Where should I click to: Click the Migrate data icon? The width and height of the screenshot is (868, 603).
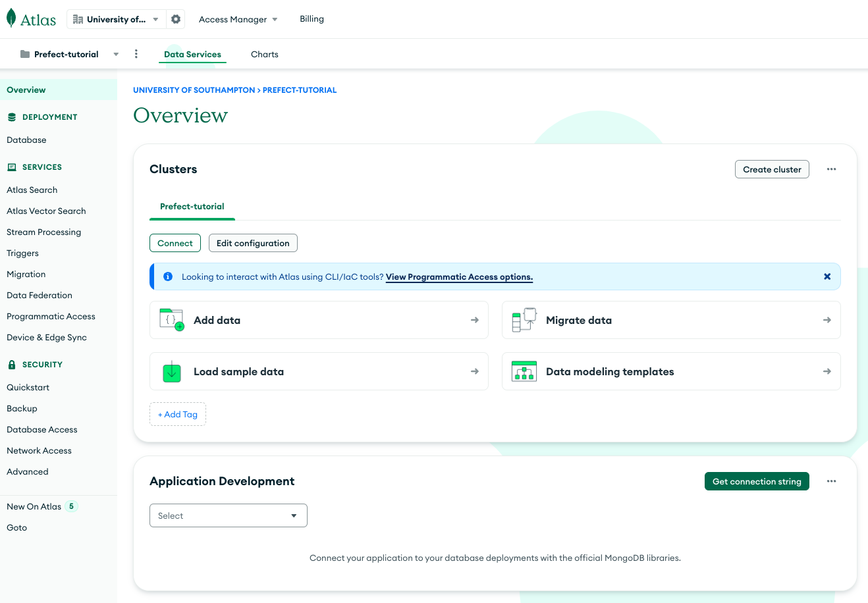tap(524, 320)
